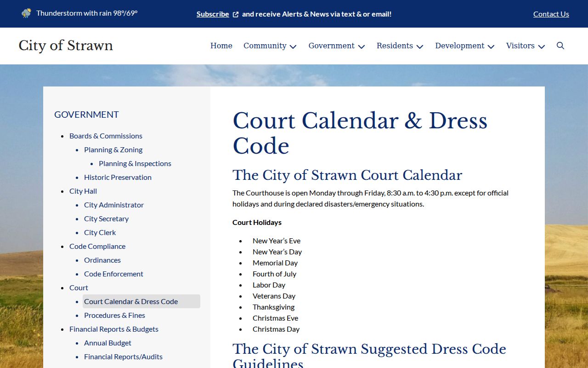Open Code Compliance sidebar link
Viewport: 588px width, 368px height.
pos(97,246)
